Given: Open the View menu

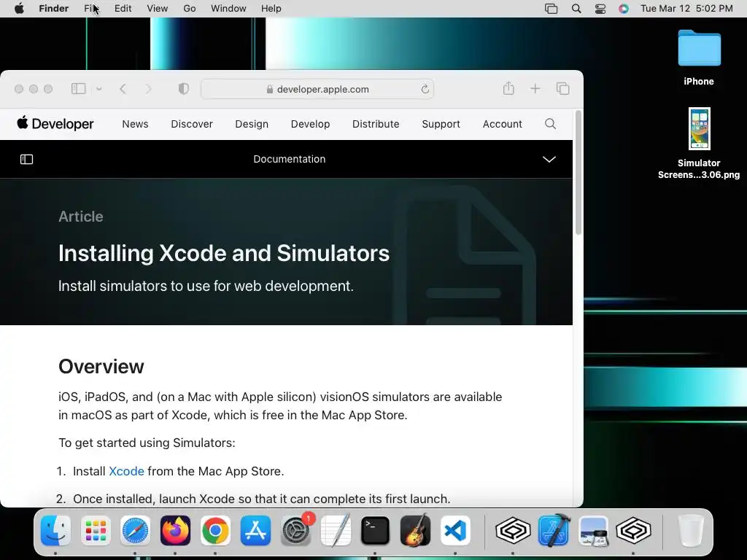Looking at the screenshot, I should coord(158,9).
